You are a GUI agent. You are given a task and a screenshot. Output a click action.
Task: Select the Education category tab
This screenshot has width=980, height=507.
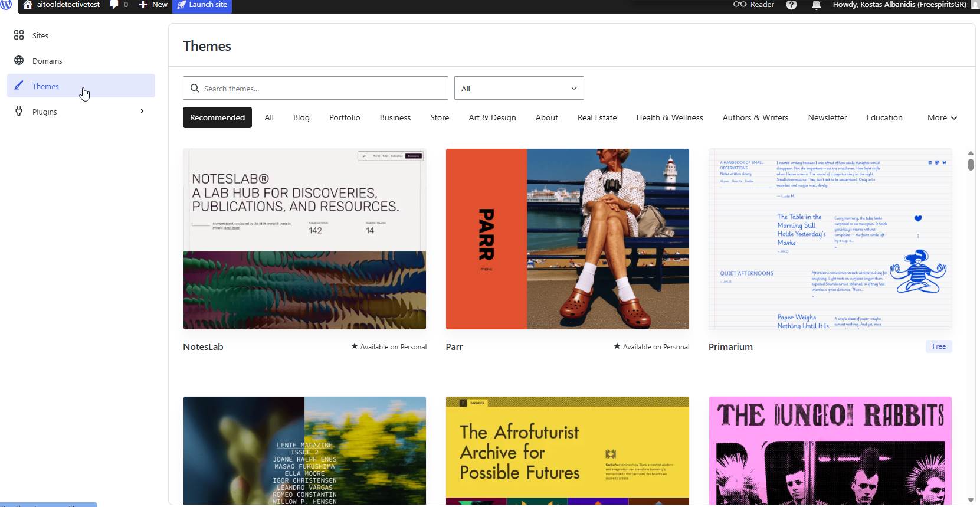[884, 117]
